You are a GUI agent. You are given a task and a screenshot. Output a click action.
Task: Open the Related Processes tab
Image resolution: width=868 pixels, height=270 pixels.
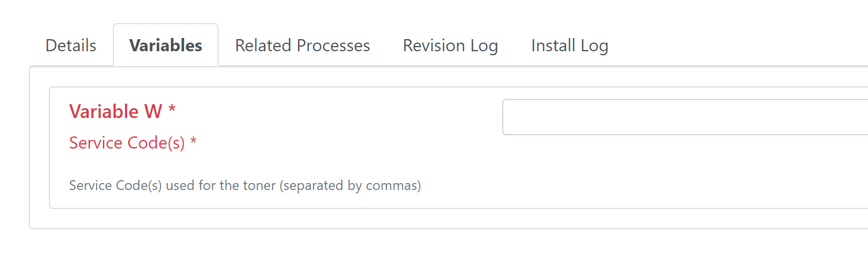tap(303, 45)
